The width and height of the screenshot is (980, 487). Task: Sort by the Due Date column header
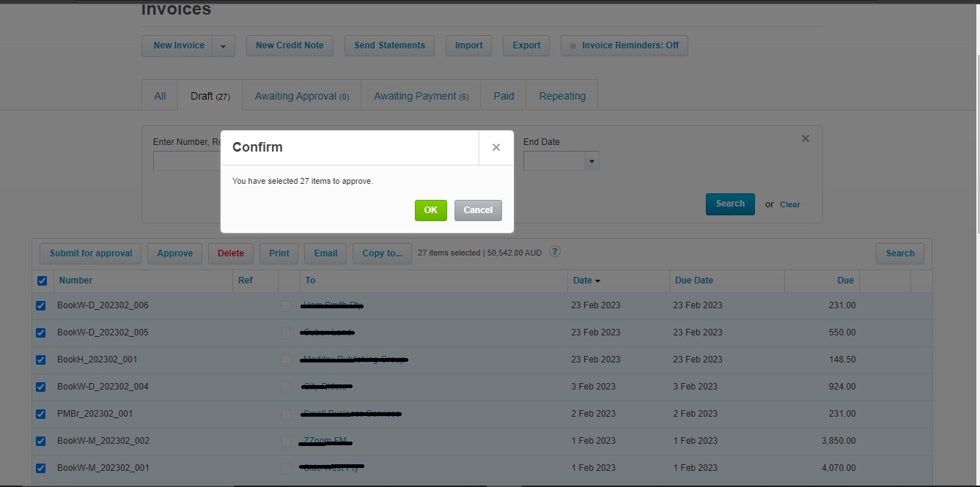tap(693, 280)
